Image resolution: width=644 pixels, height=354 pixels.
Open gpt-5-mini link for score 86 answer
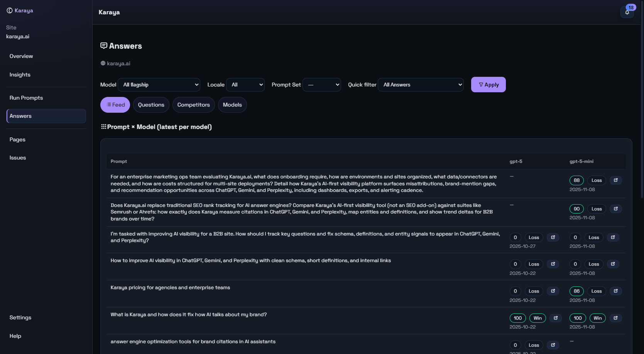[x=616, y=291]
